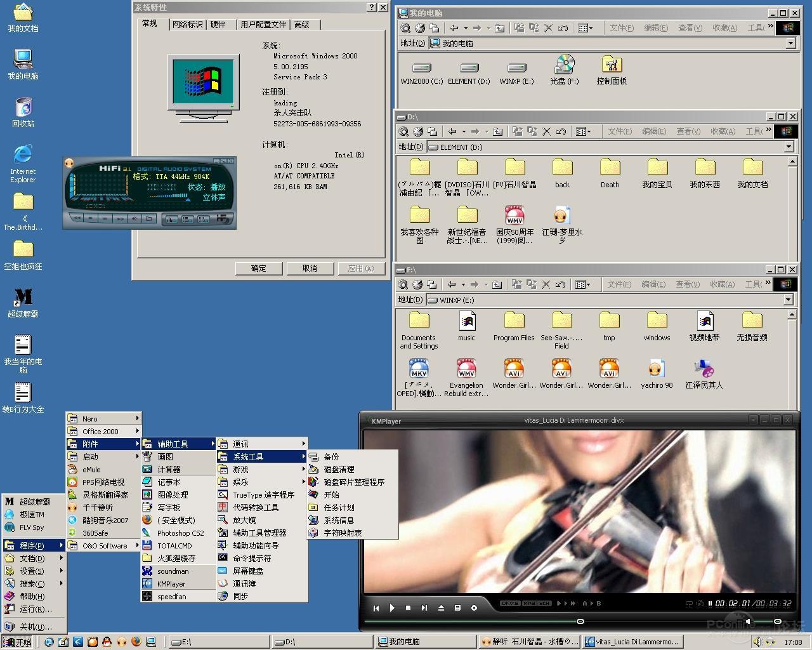Click the system properties help ? button
Image resolution: width=812 pixels, height=650 pixels.
(x=372, y=8)
